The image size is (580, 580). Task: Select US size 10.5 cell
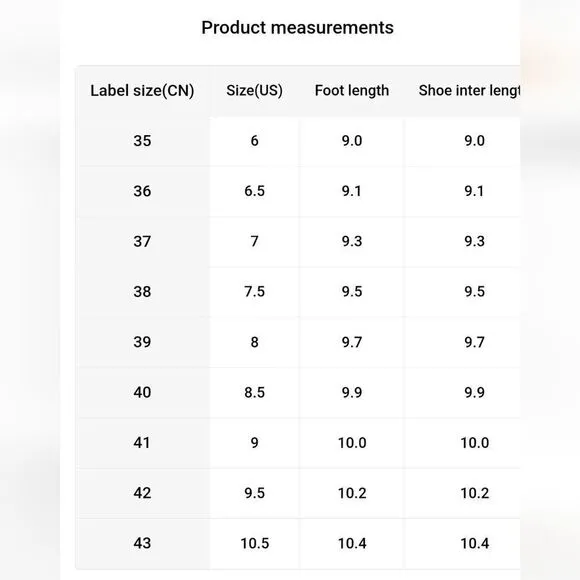click(x=254, y=543)
